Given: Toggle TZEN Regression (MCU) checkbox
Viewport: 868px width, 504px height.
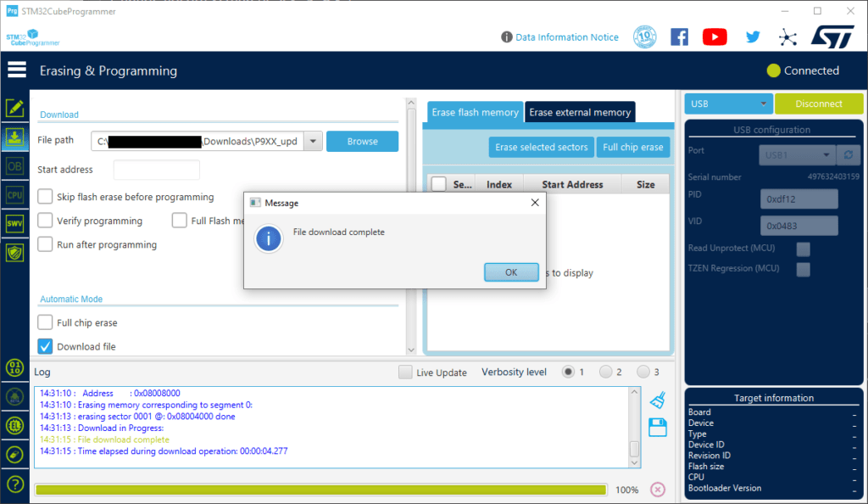Looking at the screenshot, I should tap(804, 269).
